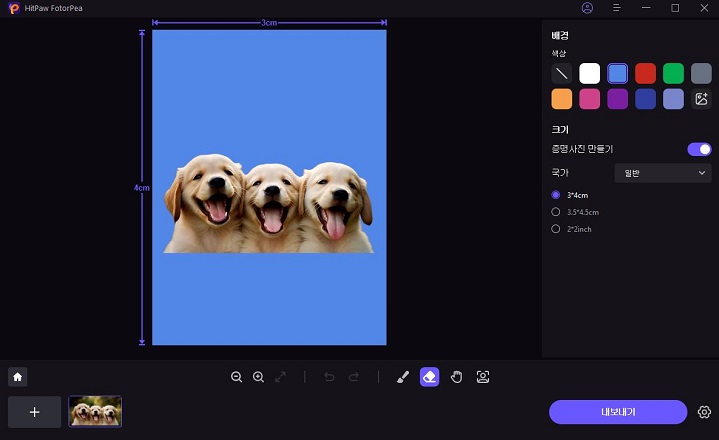Choose the white background swatch

(x=590, y=73)
